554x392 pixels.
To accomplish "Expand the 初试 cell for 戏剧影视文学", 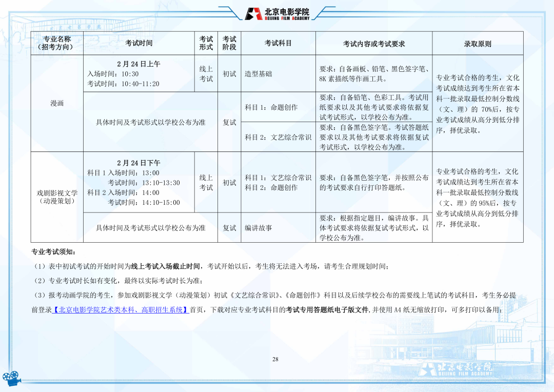I will pyautogui.click(x=229, y=183).
